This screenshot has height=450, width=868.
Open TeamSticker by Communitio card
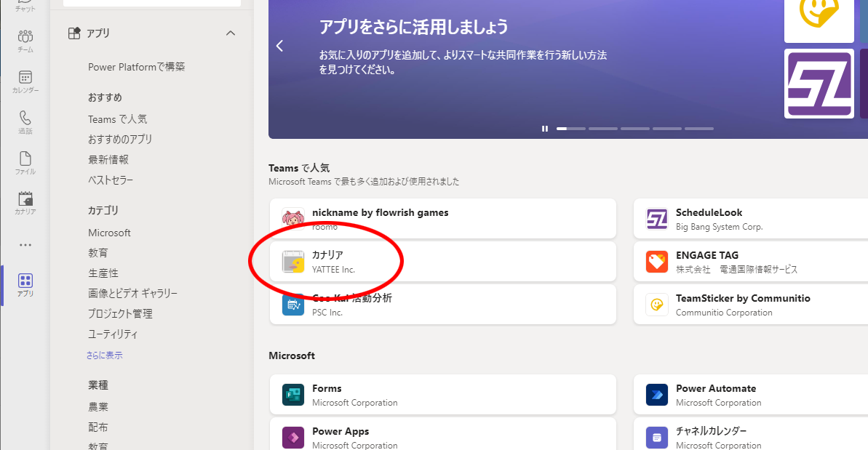pos(751,304)
